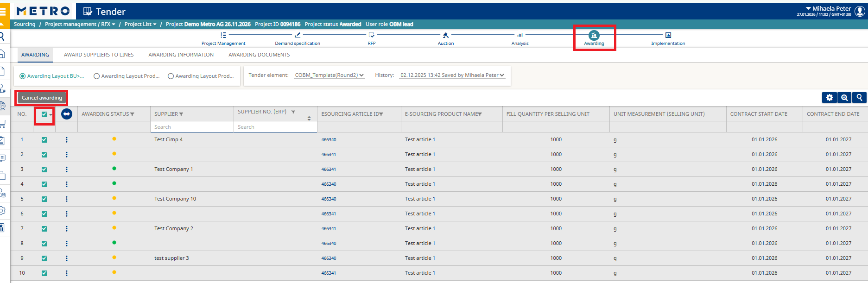Click the zoom-in magnifier table button
Screen dimensions: 868x283
844,97
